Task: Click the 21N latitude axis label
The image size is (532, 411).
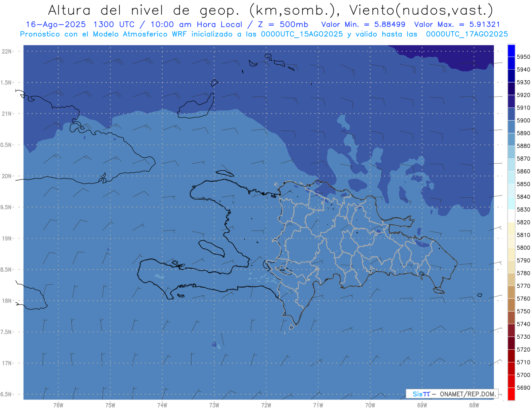Action: coord(7,114)
